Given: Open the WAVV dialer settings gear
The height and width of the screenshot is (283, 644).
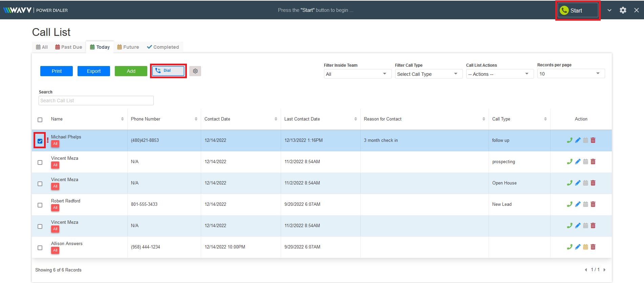Looking at the screenshot, I should pos(623,10).
